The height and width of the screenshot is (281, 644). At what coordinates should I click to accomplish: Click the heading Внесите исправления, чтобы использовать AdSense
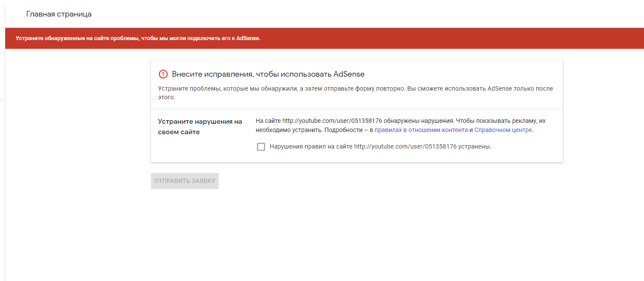268,74
